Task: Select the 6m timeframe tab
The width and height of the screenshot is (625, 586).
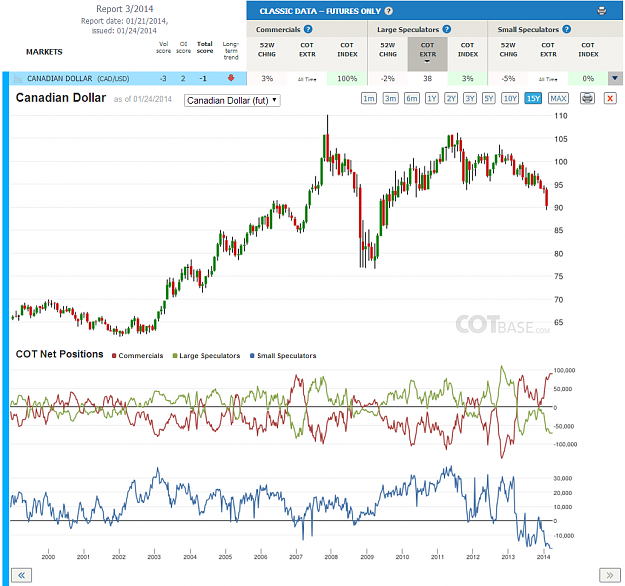Action: point(412,98)
